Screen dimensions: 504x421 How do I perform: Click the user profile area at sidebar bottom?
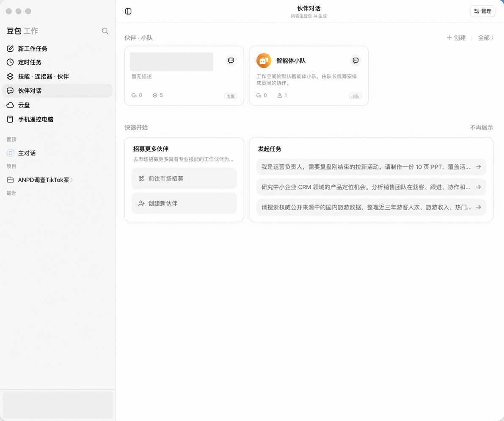point(58,404)
